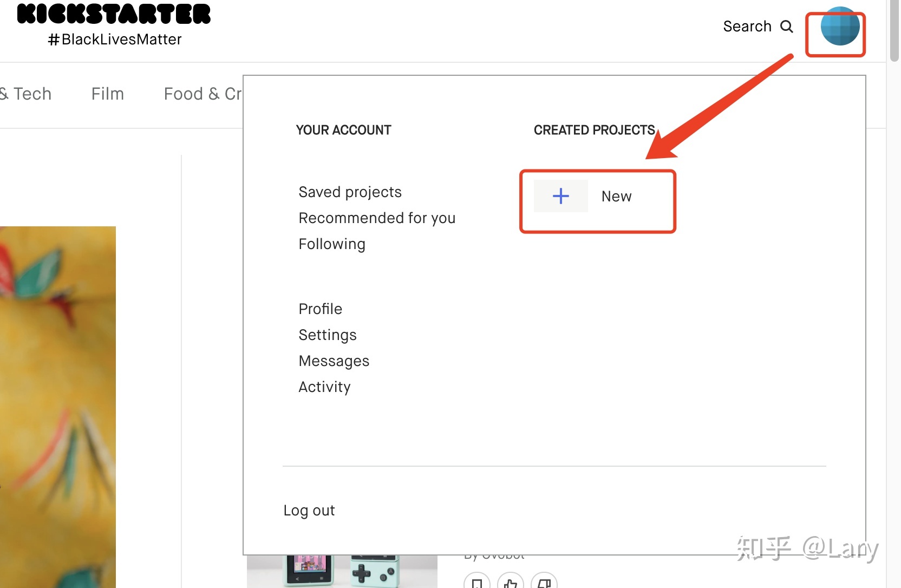Open the Following page

point(332,244)
